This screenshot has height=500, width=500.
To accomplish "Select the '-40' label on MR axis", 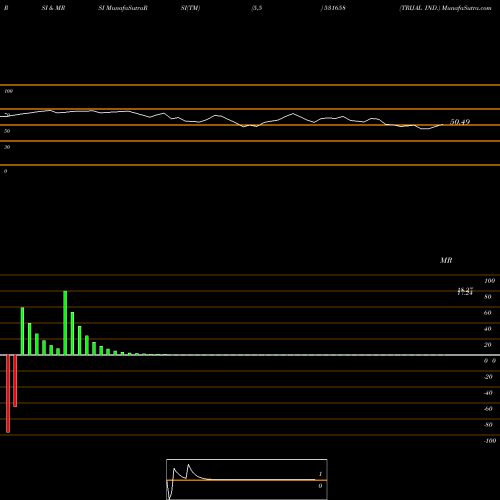I will pyautogui.click(x=488, y=393).
